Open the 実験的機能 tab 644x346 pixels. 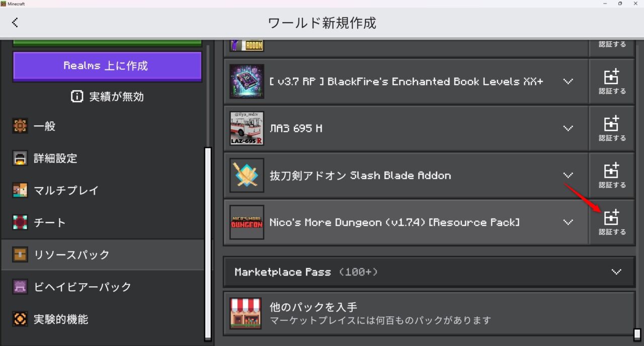point(103,319)
